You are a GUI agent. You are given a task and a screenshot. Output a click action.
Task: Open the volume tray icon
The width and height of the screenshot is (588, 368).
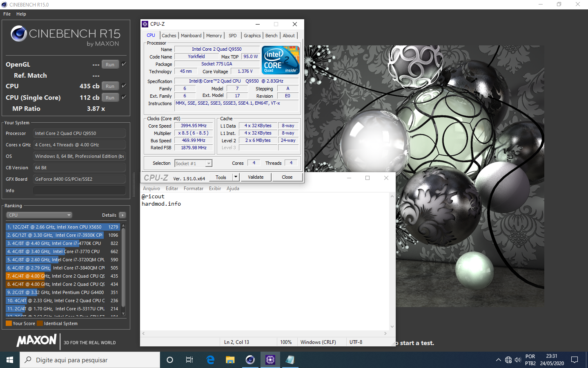(x=518, y=360)
